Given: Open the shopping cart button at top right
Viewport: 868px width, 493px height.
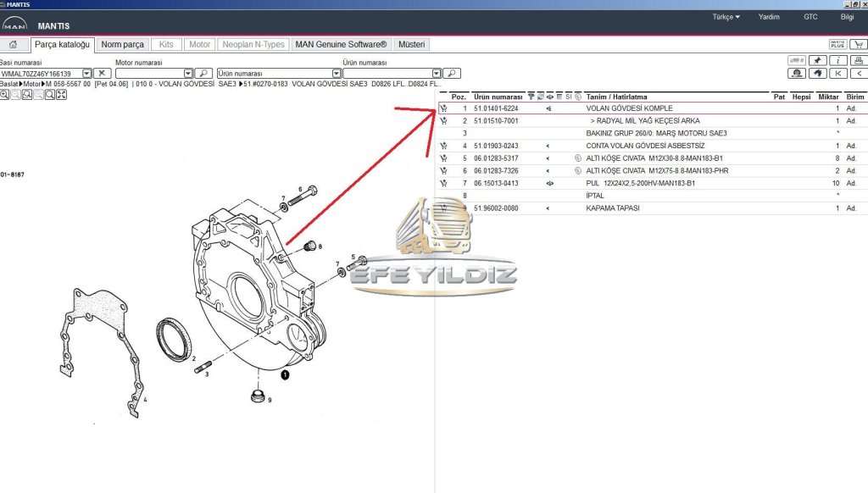Looking at the screenshot, I should pos(859,44).
